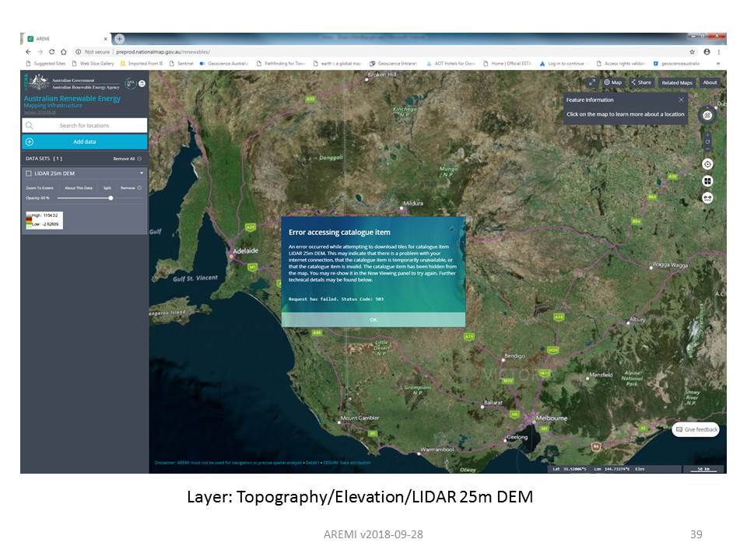
Task: Open the Chrome profile account icon
Action: click(707, 52)
